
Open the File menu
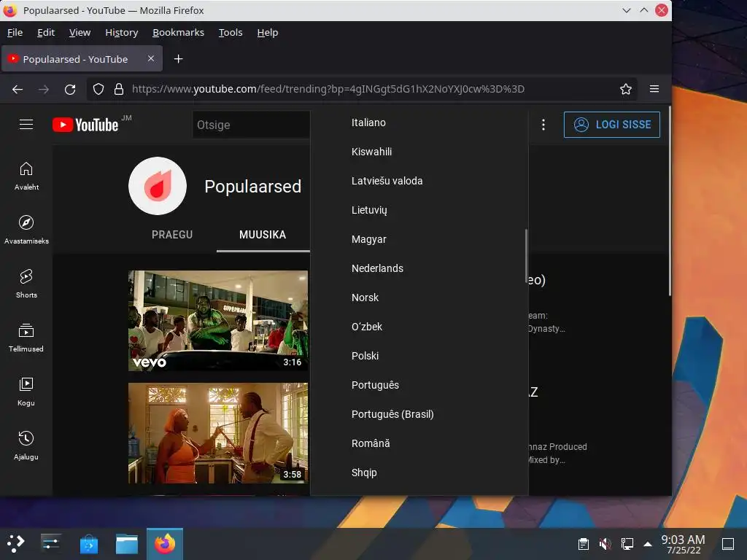[x=15, y=32]
